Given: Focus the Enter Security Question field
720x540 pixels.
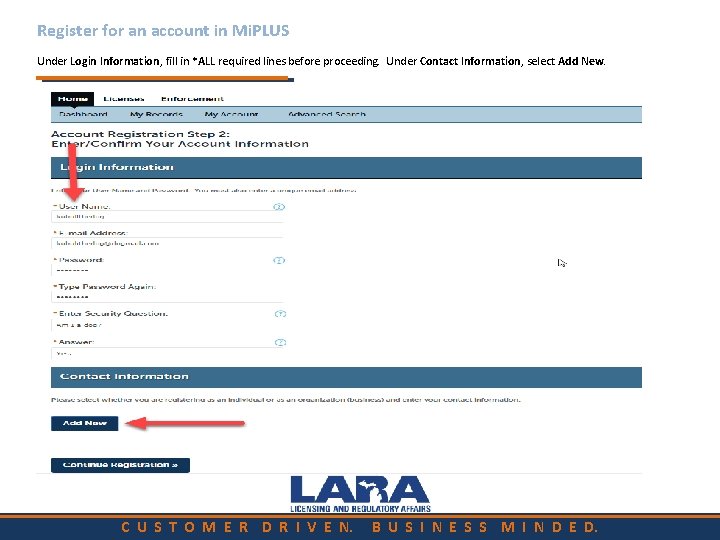Looking at the screenshot, I should [168, 325].
